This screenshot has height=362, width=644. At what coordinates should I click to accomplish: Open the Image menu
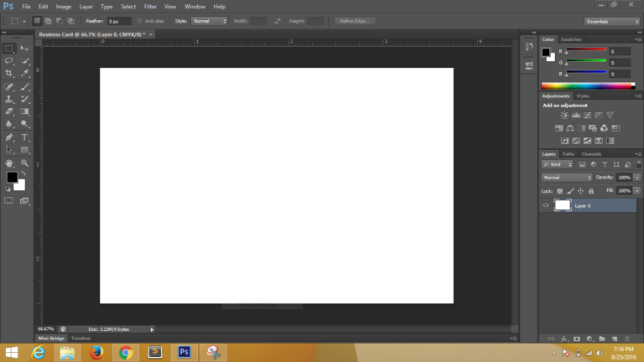pyautogui.click(x=63, y=7)
